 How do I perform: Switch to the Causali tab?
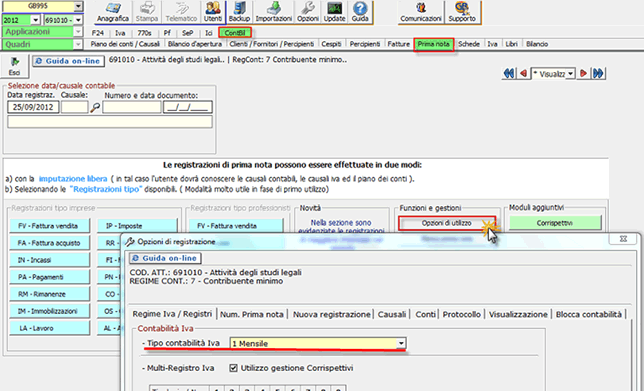tap(392, 314)
